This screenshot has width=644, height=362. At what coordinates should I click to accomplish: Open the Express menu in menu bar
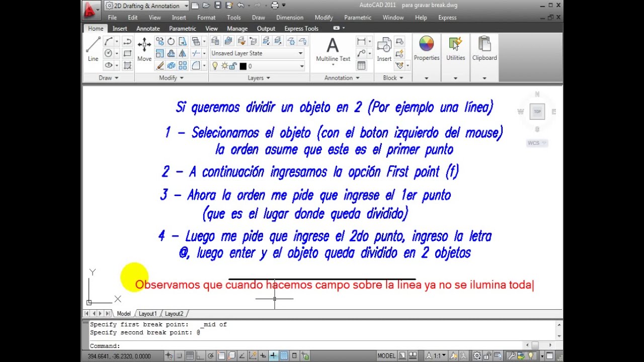point(447,18)
